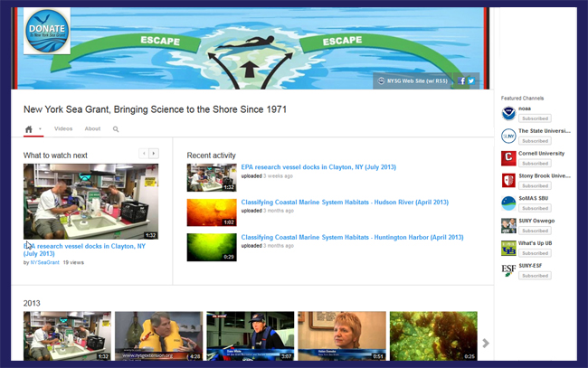The image size is (588, 368).
Task: Open the EPA research vessel docks thumbnail in Recent activity
Action: pos(212,177)
